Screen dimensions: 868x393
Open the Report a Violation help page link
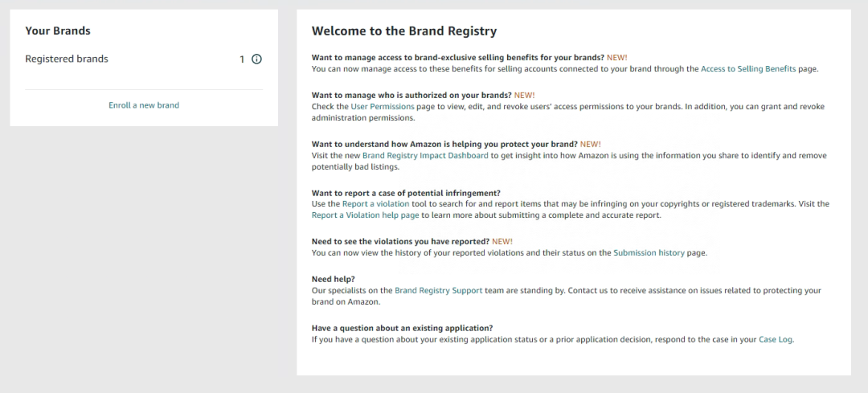pyautogui.click(x=366, y=215)
